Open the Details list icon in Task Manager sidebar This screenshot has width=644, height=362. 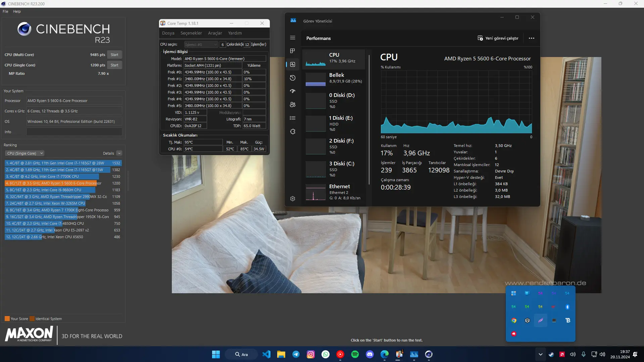(x=293, y=118)
